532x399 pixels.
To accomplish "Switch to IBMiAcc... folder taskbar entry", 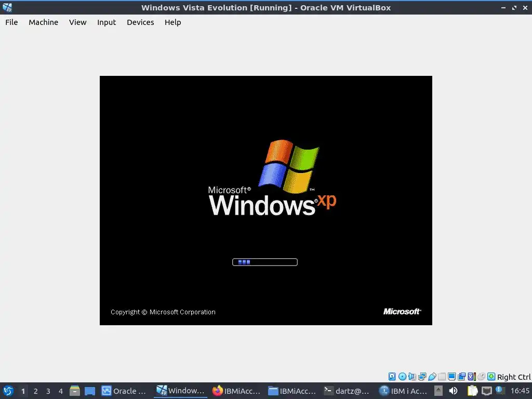I will click(x=292, y=391).
